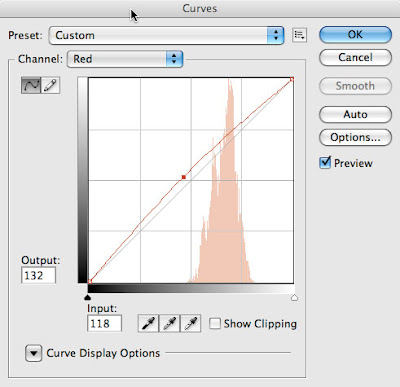The height and width of the screenshot is (387, 400).
Task: Open the Channel dropdown showing Red
Action: [x=125, y=59]
